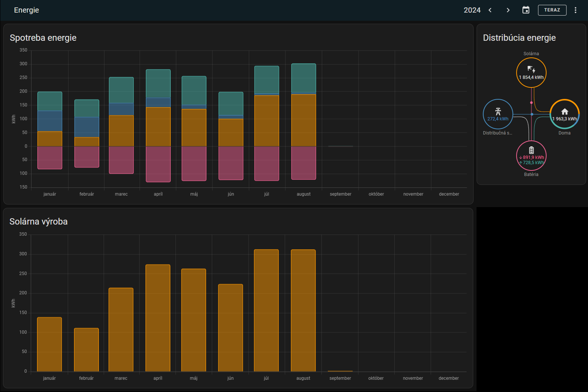
Task: Advance to next year with right chevron
Action: click(x=508, y=10)
